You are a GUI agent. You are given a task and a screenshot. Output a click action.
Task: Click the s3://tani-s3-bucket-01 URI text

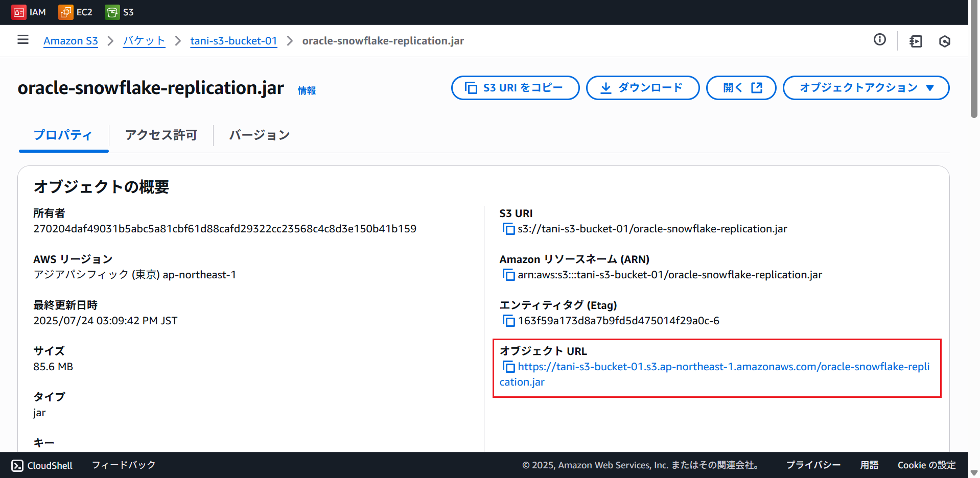pyautogui.click(x=652, y=229)
